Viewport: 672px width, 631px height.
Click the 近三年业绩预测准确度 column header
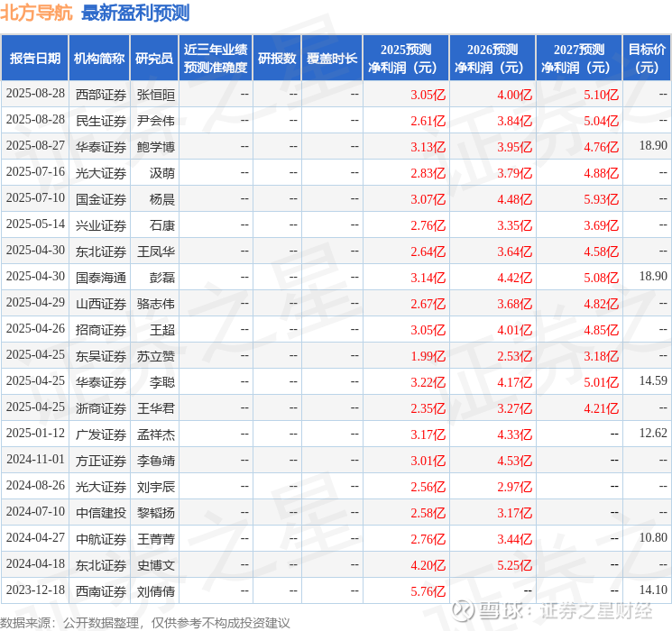tap(216, 59)
